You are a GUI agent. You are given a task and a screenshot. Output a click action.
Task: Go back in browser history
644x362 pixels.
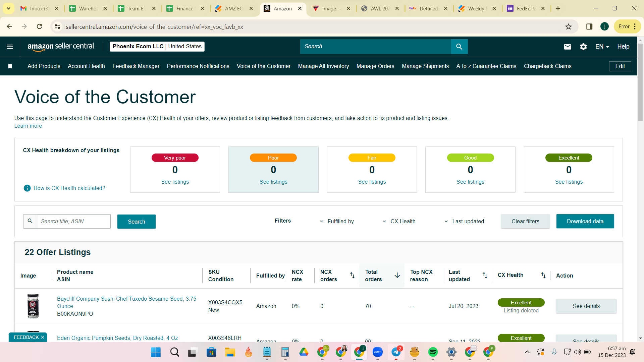[9, 26]
